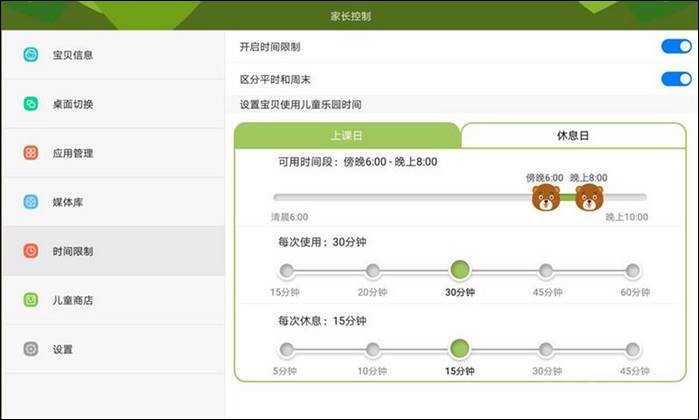Set 每次休息 to 45分钟
Image resolution: width=699 pixels, height=420 pixels.
tap(632, 350)
